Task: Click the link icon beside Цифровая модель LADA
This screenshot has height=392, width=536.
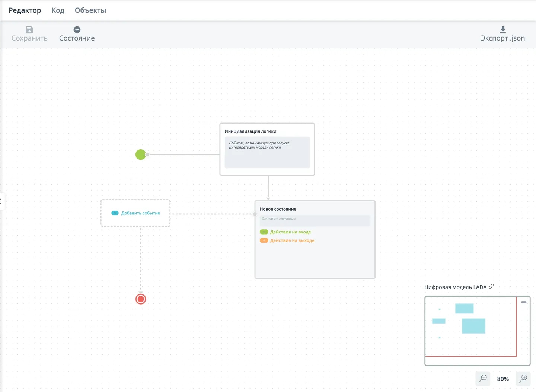Action: 491,286
